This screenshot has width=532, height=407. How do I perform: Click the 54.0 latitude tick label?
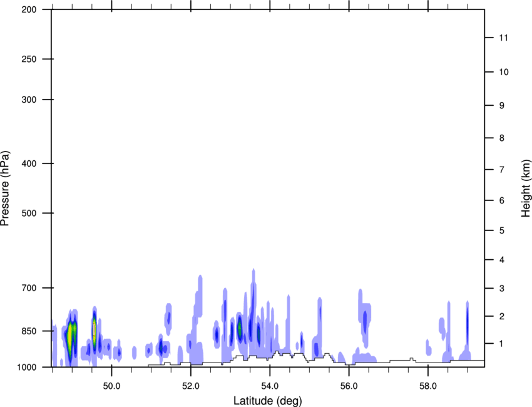(270, 386)
